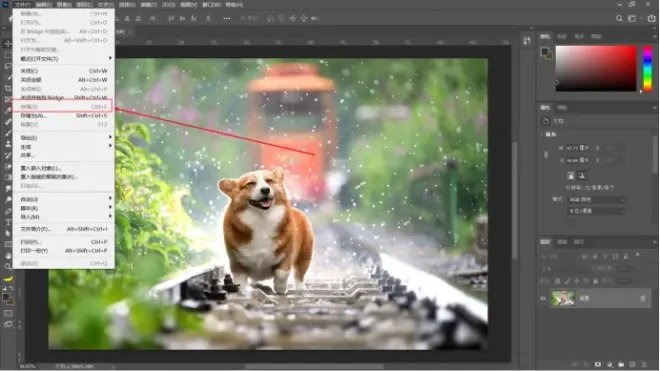Choose Save As (Shift+Ctrl+S) menu item

tap(64, 115)
